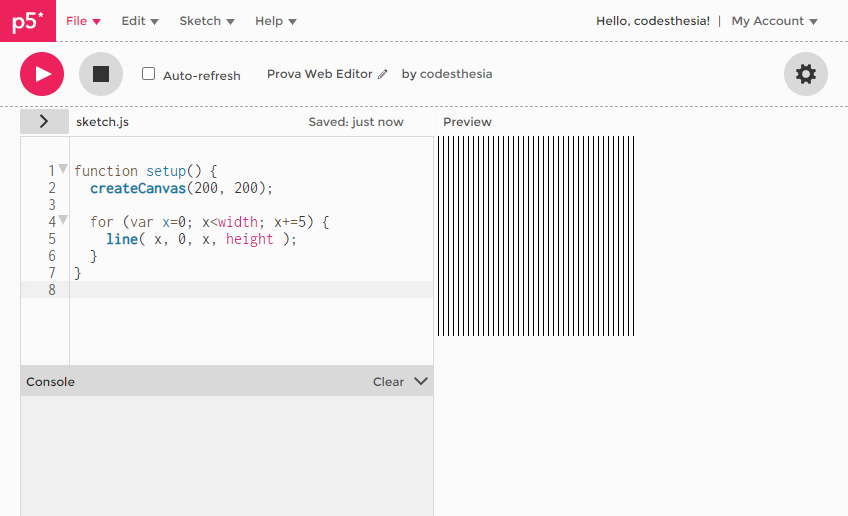The width and height of the screenshot is (848, 516).
Task: Open the Sketch dropdown menu
Action: (x=207, y=21)
